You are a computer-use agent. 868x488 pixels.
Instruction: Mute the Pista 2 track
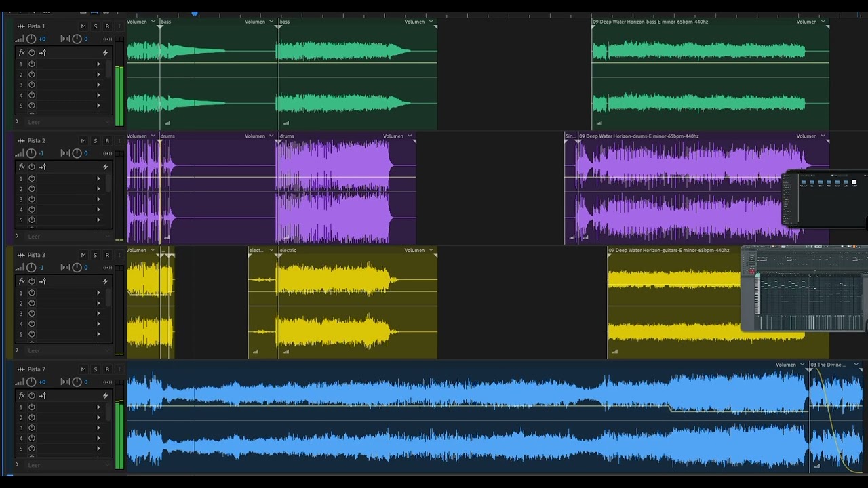click(x=83, y=141)
